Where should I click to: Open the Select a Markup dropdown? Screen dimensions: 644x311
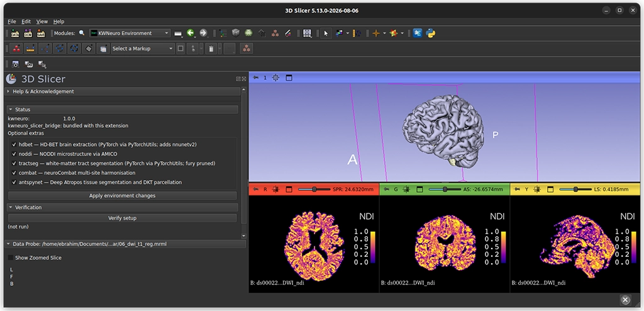(143, 48)
